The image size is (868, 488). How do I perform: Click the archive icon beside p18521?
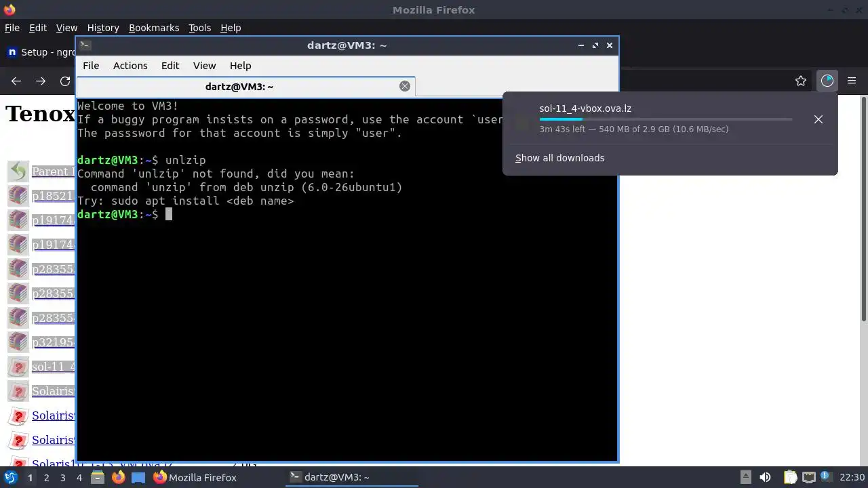pyautogui.click(x=18, y=196)
